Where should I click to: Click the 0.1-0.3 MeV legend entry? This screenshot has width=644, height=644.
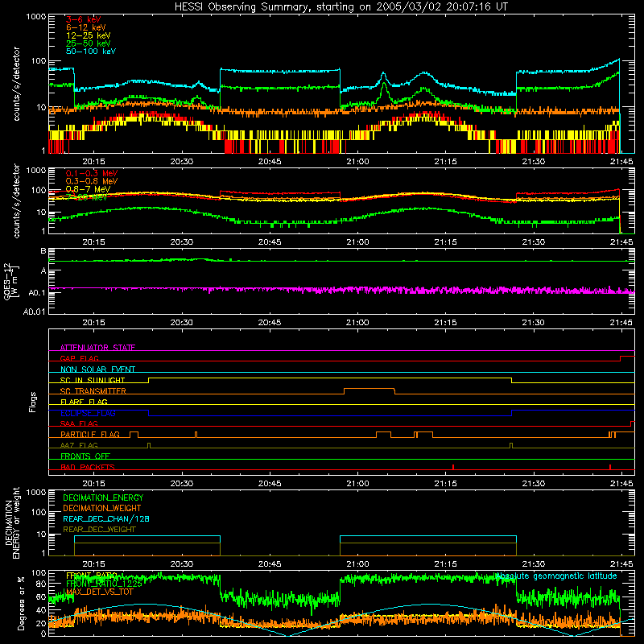pos(92,173)
